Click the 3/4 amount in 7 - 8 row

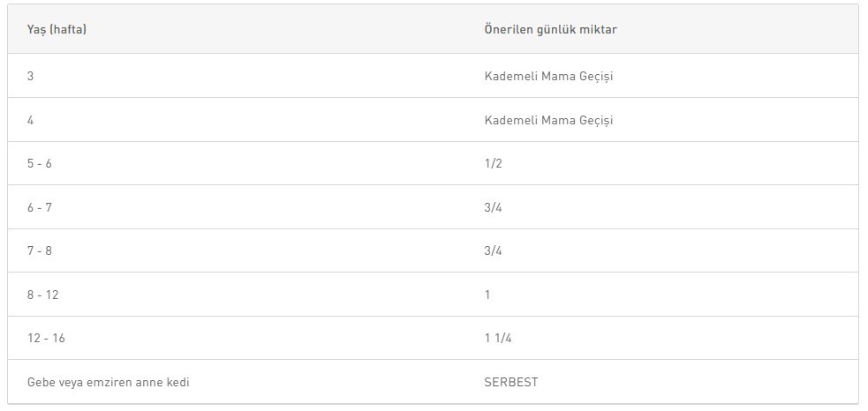(x=494, y=250)
